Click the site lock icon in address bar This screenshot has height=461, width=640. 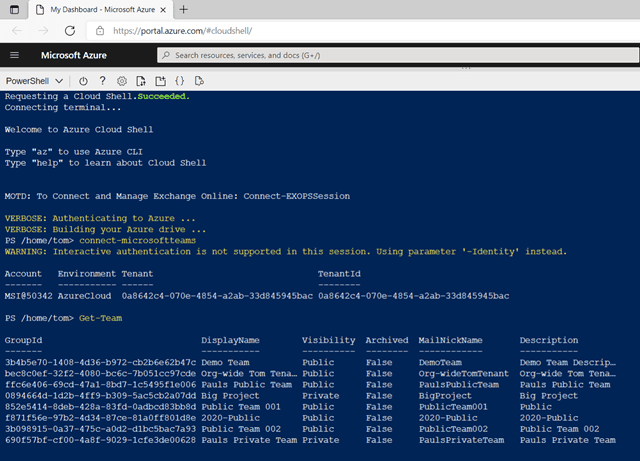(100, 31)
